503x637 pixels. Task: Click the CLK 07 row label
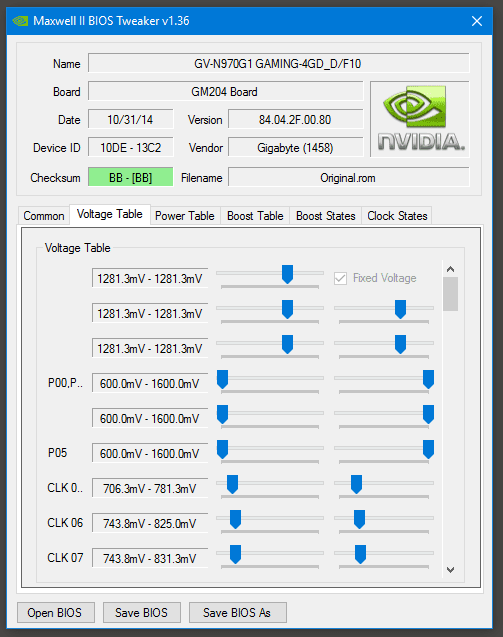65,557
